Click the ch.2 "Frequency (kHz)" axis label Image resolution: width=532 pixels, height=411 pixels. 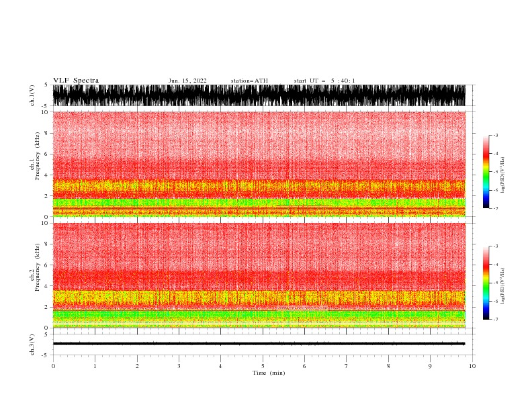(x=38, y=267)
